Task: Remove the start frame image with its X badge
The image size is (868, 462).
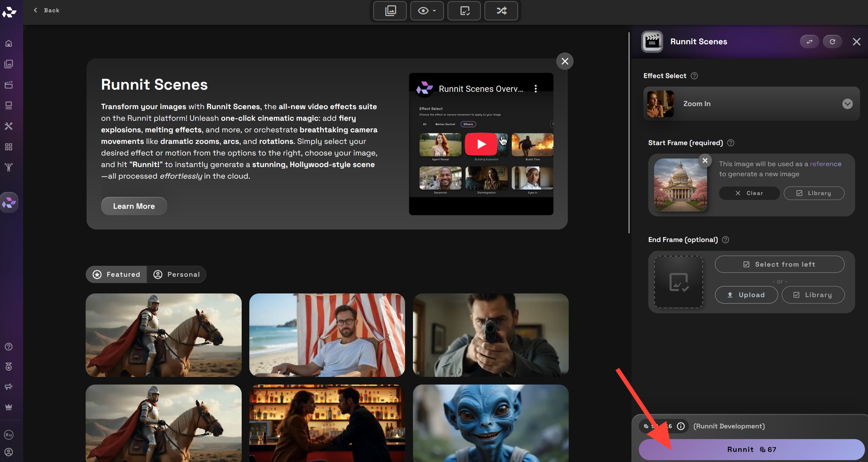Action: tap(705, 161)
